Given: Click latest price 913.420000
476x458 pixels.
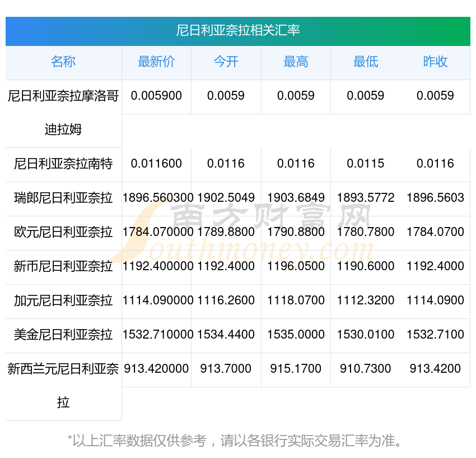Looking at the screenshot, I should click(156, 369).
